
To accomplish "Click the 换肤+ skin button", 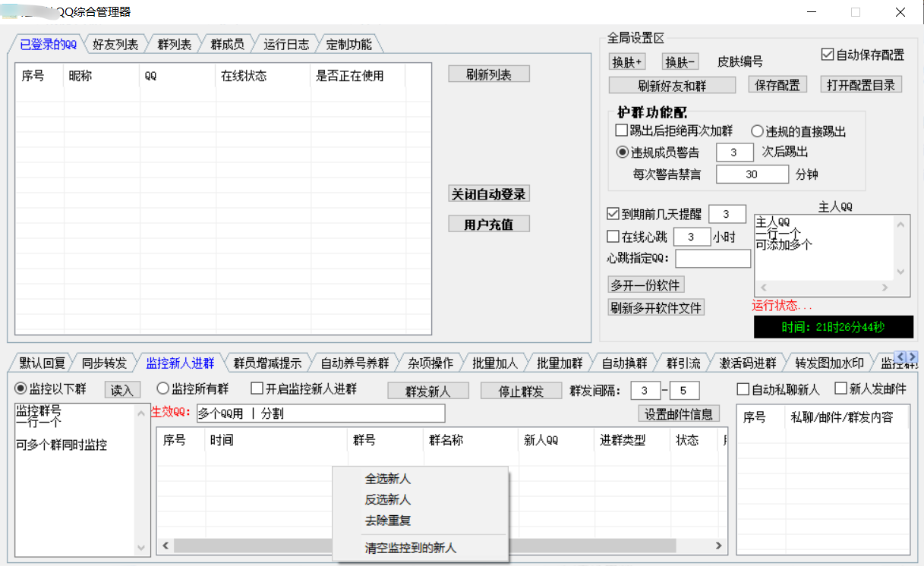I will [x=627, y=61].
